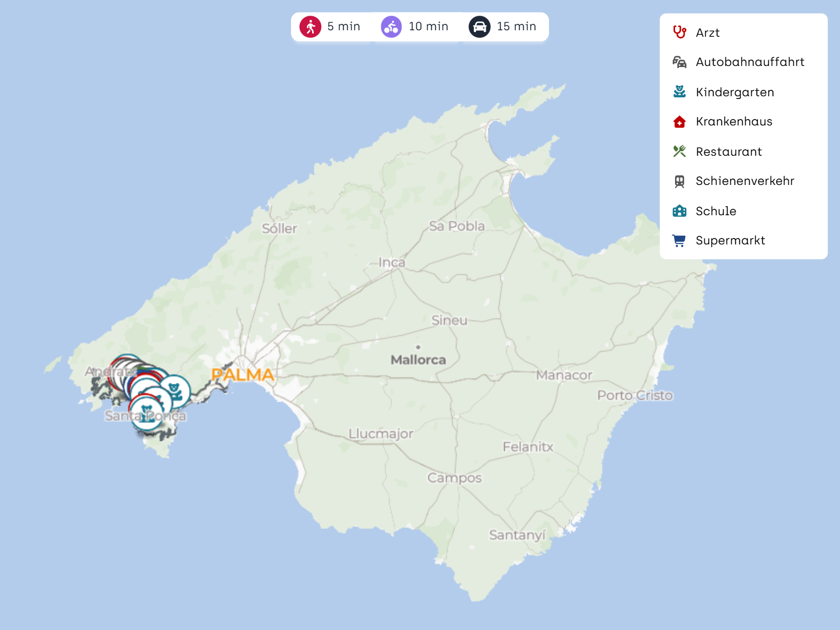The width and height of the screenshot is (840, 630).
Task: Toggle the "5 min" walking time label
Action: (343, 26)
